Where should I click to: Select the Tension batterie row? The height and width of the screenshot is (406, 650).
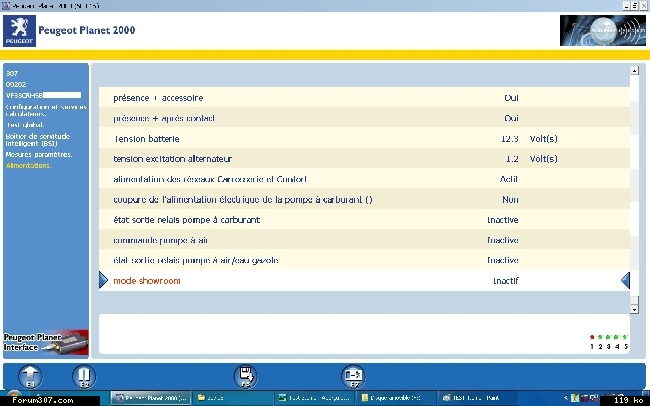(x=364, y=139)
